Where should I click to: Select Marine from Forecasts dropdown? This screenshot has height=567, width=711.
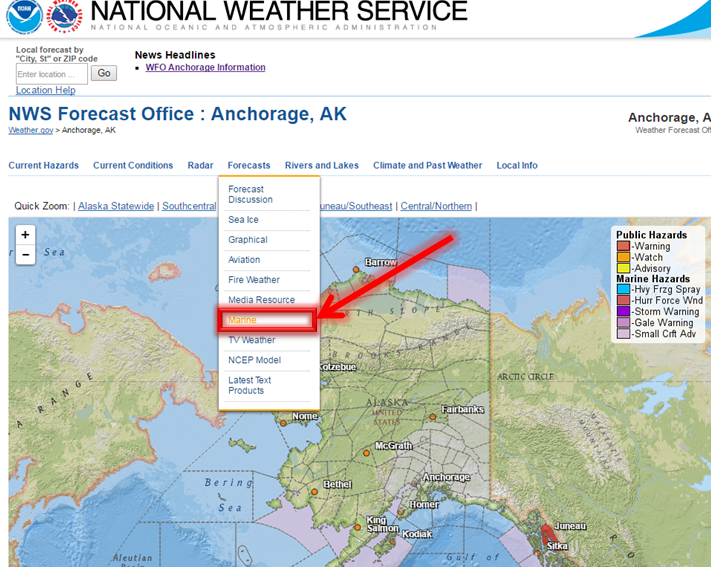[242, 320]
